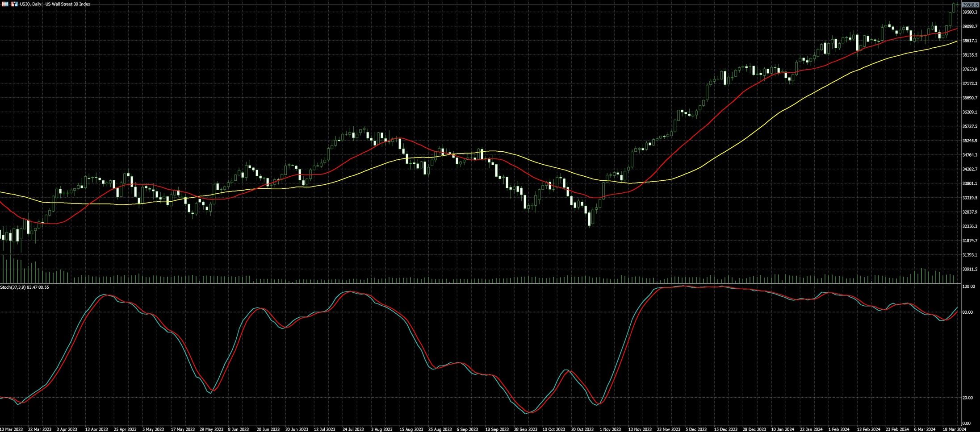Click the 1 Nov 2023 date marker
The width and height of the screenshot is (980, 432).
[x=610, y=429]
